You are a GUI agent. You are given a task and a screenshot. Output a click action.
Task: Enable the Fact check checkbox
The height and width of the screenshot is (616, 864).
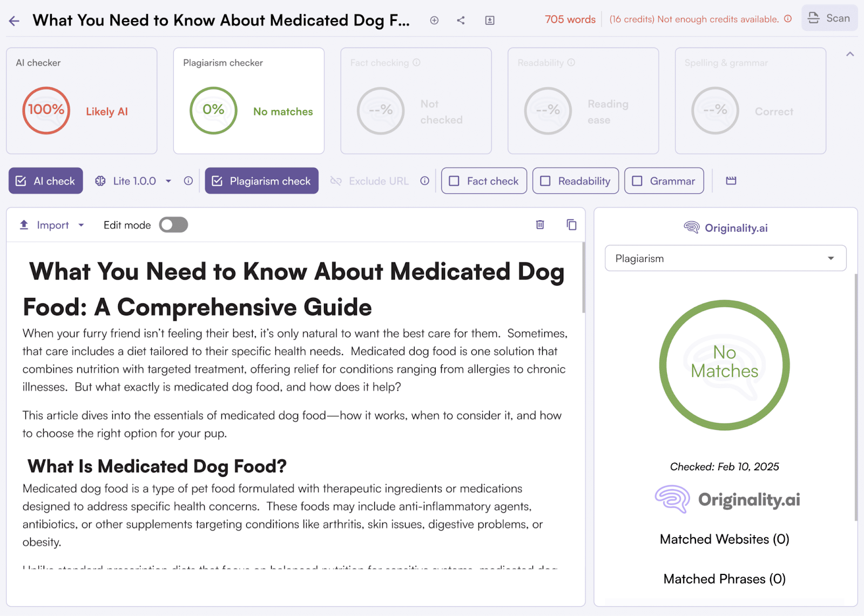point(455,181)
